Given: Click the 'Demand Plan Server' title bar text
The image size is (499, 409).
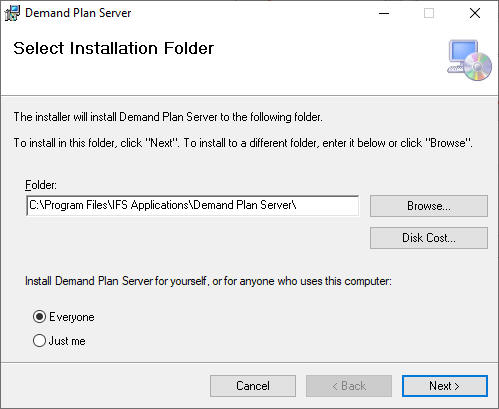Looking at the screenshot, I should tap(78, 13).
